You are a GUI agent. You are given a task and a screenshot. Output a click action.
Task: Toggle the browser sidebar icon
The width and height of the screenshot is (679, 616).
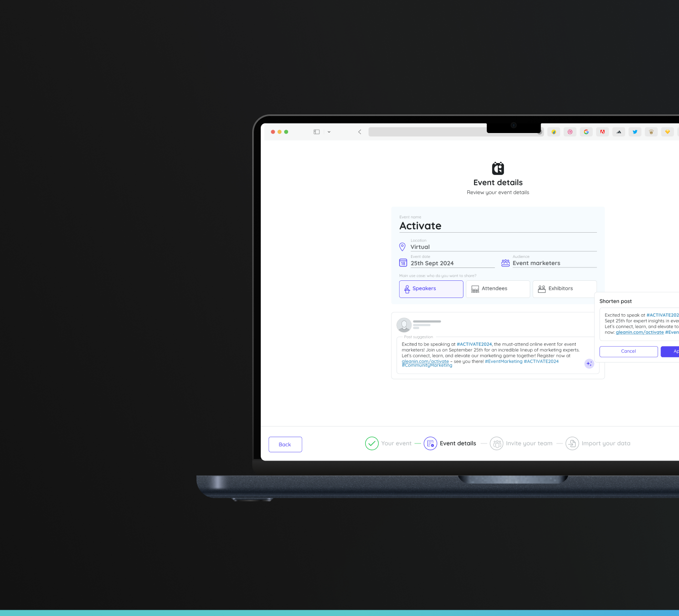click(317, 132)
